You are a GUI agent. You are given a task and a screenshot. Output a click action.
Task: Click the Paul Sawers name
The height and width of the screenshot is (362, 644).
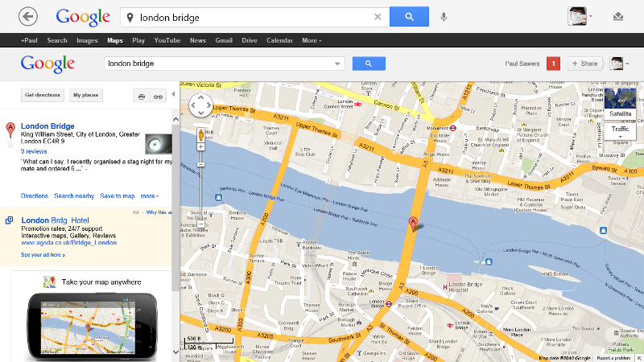522,64
